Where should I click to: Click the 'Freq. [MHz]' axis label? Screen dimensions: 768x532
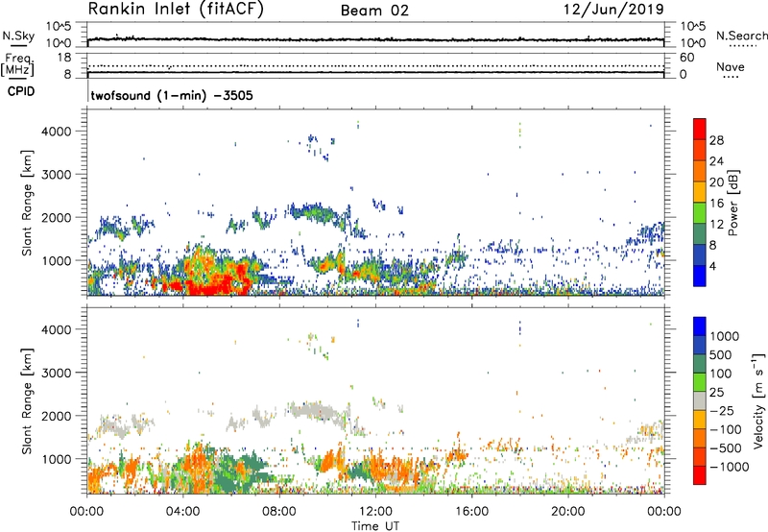[18, 65]
